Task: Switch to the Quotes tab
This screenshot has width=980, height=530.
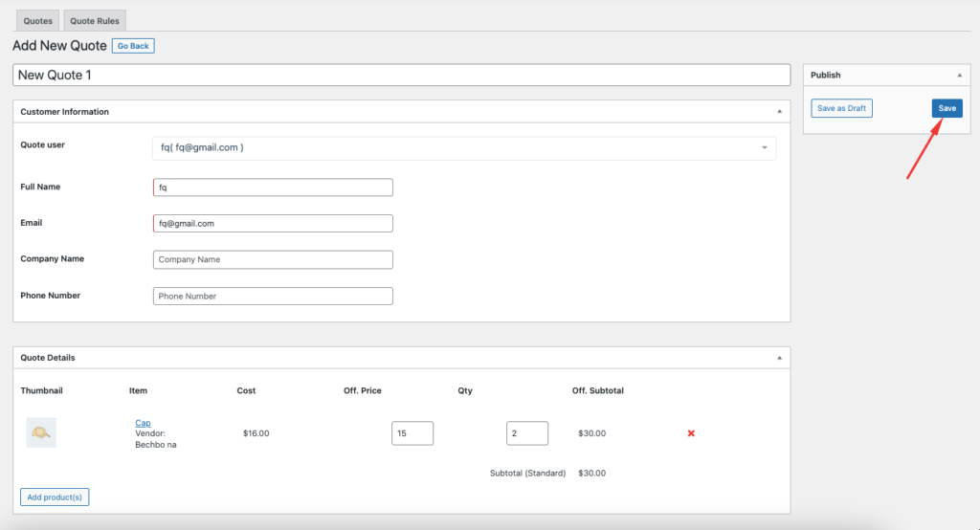Action: 38,20
